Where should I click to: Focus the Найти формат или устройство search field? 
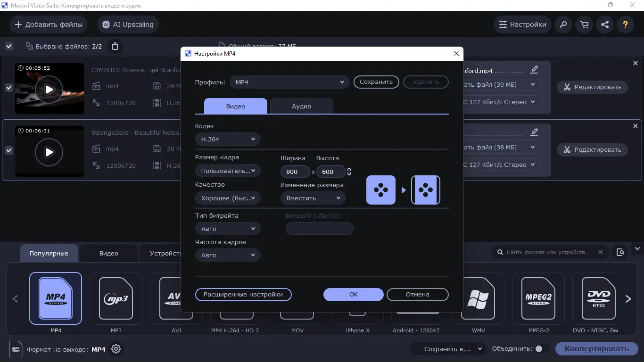548,253
